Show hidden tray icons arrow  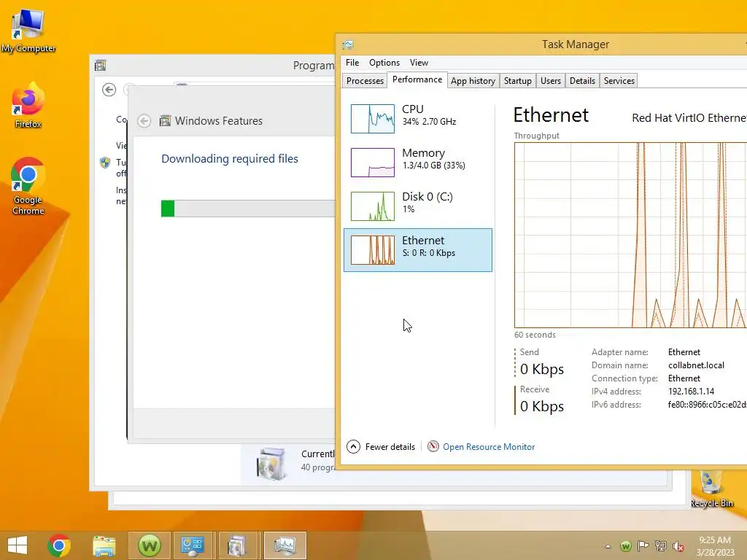[x=608, y=546]
